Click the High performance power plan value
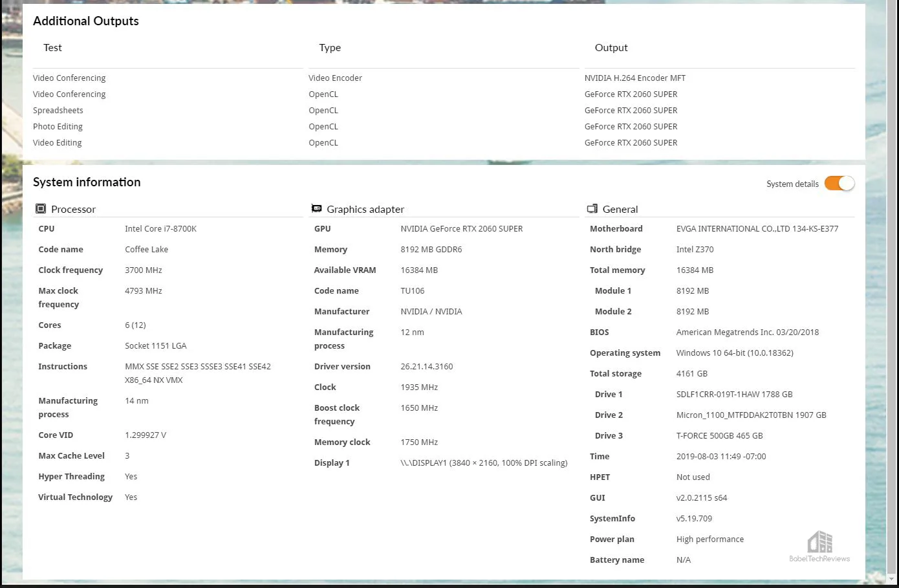The image size is (899, 588). point(710,539)
